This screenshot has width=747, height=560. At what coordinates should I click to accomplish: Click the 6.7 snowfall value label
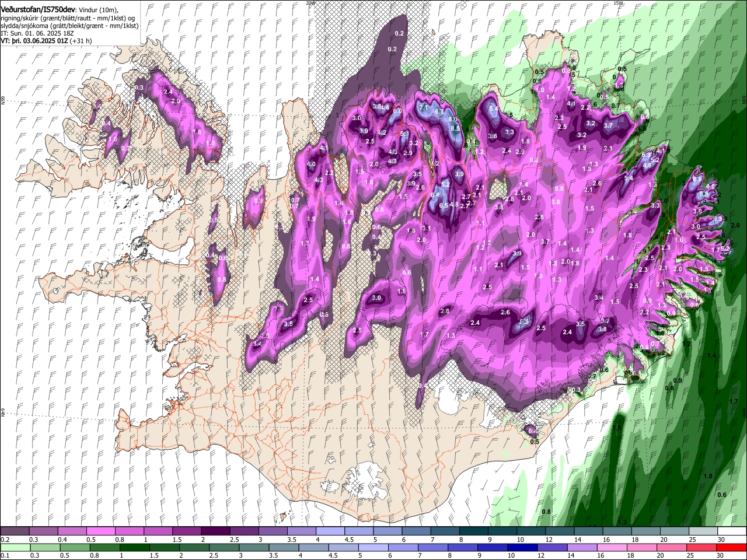point(439,111)
